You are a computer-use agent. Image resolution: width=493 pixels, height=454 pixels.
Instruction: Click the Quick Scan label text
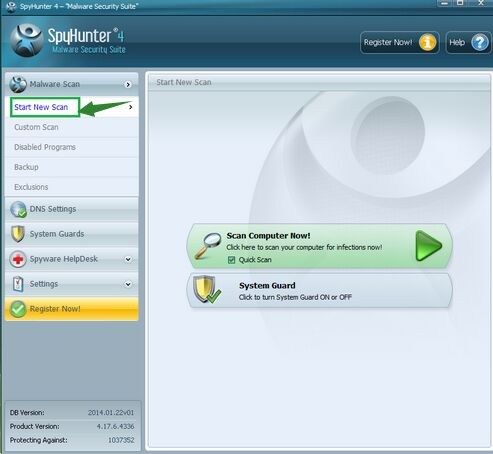click(255, 260)
